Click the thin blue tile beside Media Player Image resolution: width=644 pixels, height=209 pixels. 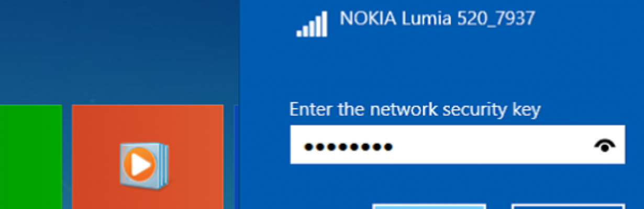[236, 157]
